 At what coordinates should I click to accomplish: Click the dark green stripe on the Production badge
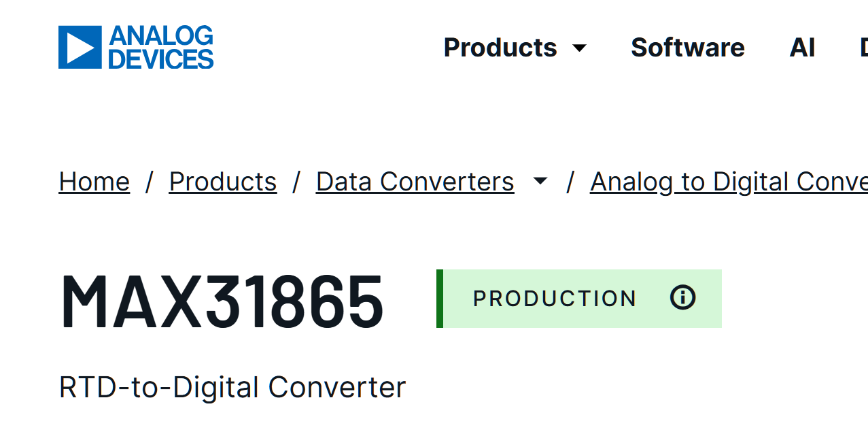click(x=440, y=299)
